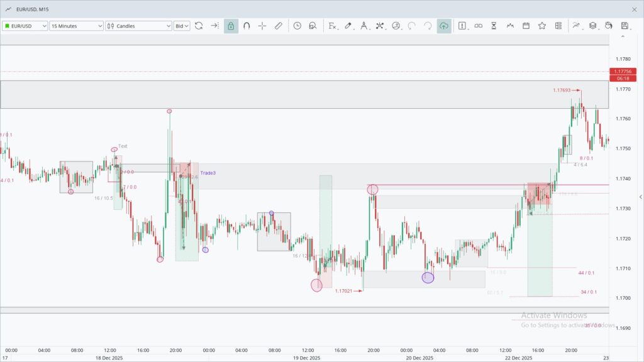
Task: Expand the Candles chart type dropdown
Action: point(138,26)
